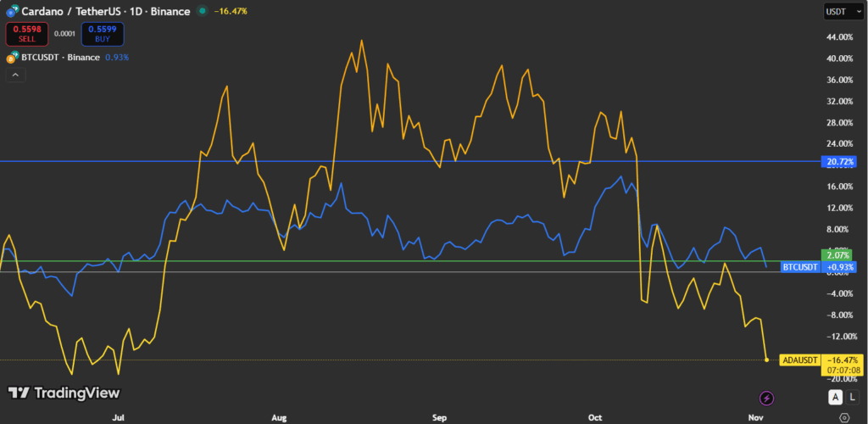Click the Sep label on time axis
Screen dimensions: 868x424
coord(439,418)
